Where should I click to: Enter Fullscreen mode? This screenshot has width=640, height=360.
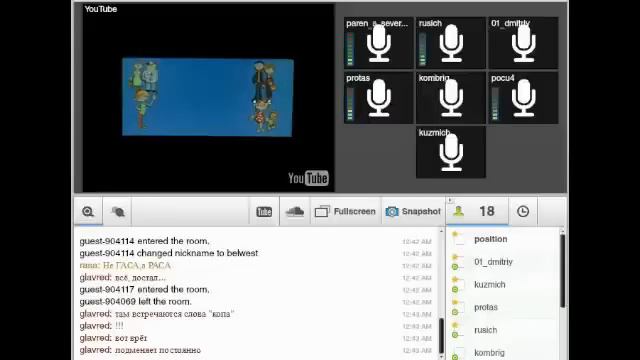click(x=345, y=211)
